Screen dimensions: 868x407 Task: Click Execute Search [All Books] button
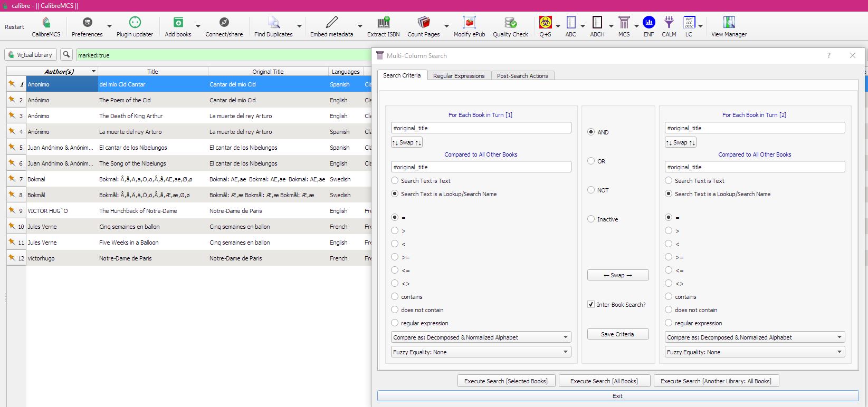click(x=604, y=381)
